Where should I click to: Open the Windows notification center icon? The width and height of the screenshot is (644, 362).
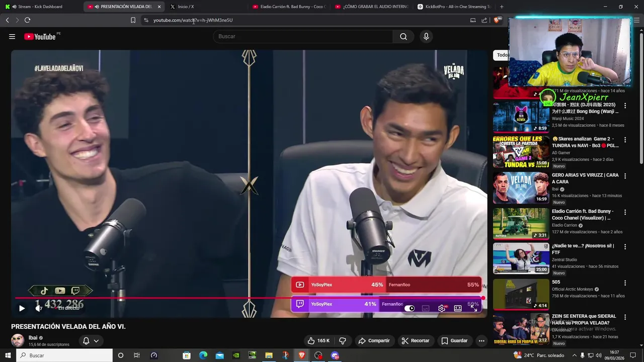pos(633,355)
